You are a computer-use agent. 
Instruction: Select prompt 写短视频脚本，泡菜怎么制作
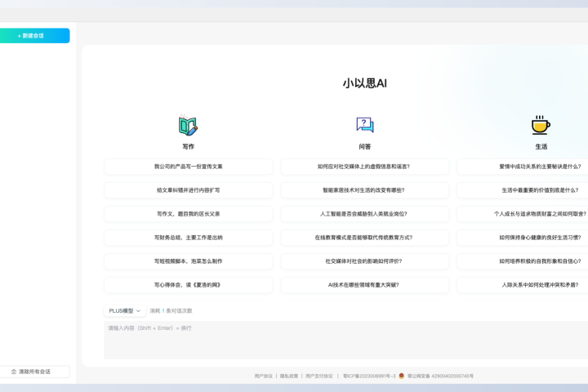pos(189,261)
